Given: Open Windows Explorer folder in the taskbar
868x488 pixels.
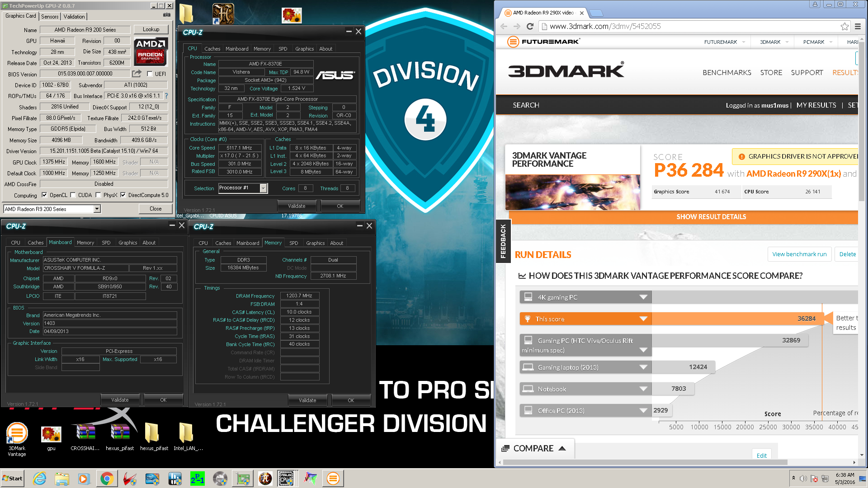Looking at the screenshot, I should point(62,479).
